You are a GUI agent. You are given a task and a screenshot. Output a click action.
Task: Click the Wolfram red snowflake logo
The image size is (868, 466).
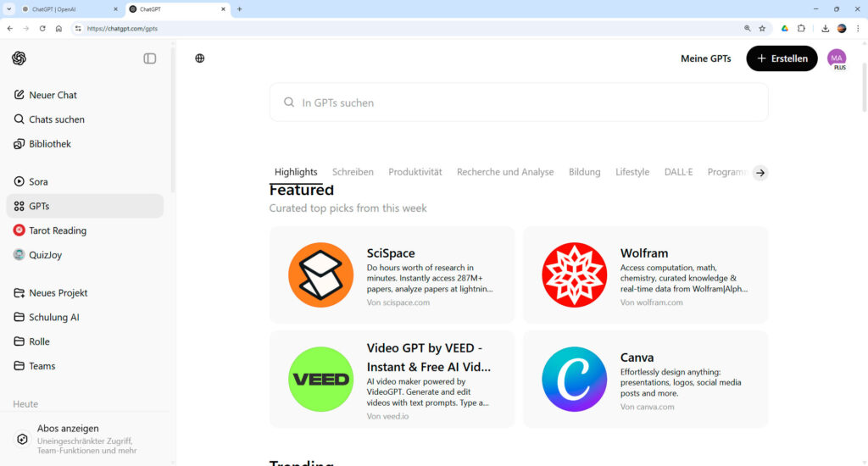574,275
